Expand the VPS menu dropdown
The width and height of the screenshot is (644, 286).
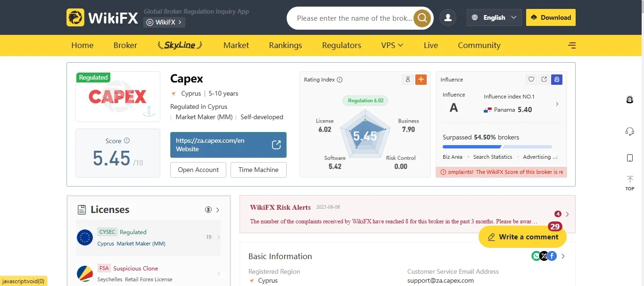(x=392, y=45)
